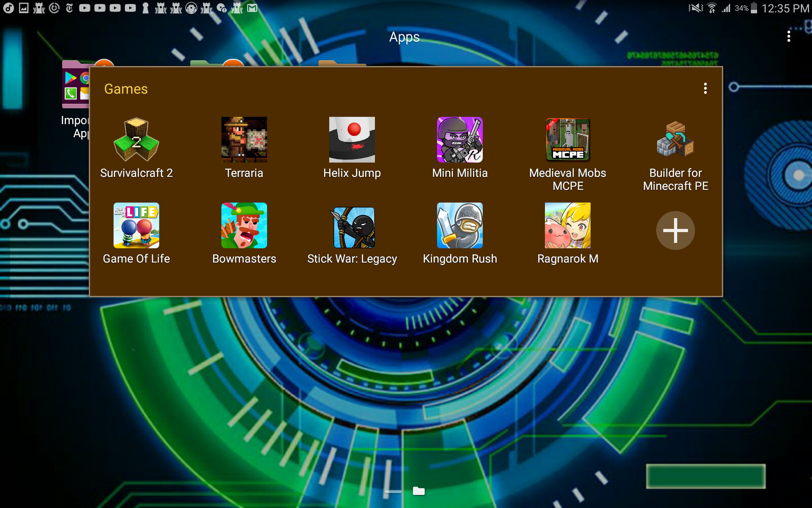
Task: Tap the music note notification icon
Action: click(8, 8)
